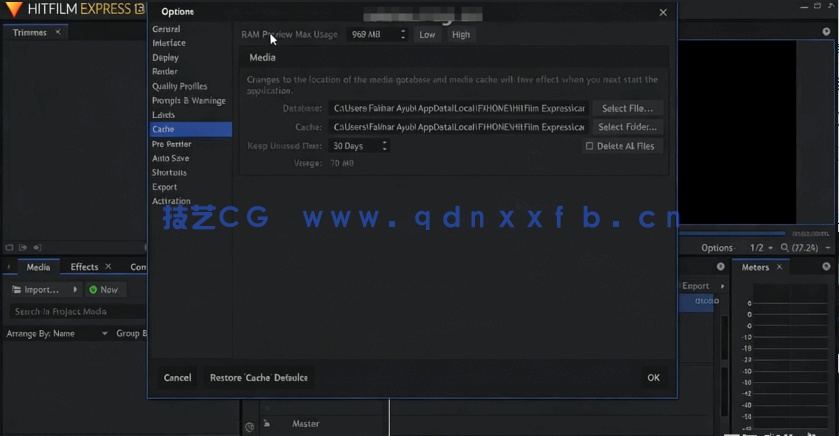
Task: Click the HitFilm Express logo icon
Action: point(14,9)
